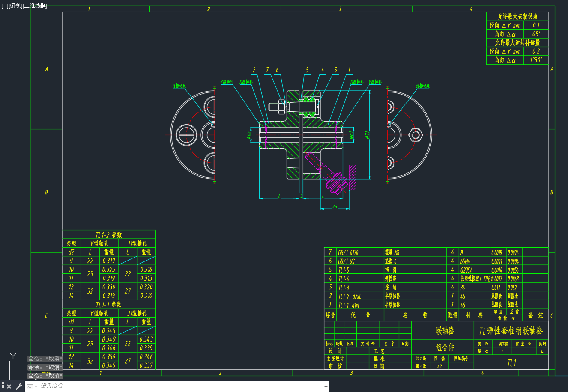
Task: Select the 允许最大运转补偿量 heading
Action: [x=517, y=43]
